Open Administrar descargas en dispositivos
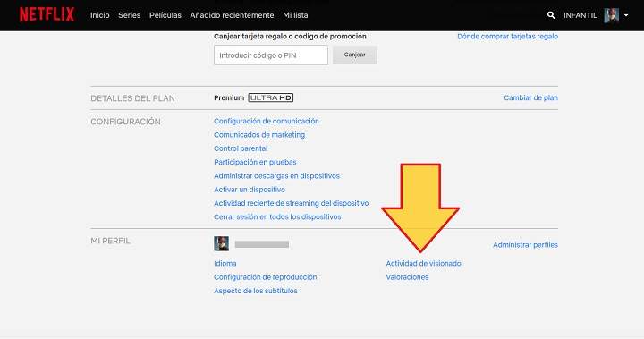This screenshot has width=644, height=339. tap(276, 176)
